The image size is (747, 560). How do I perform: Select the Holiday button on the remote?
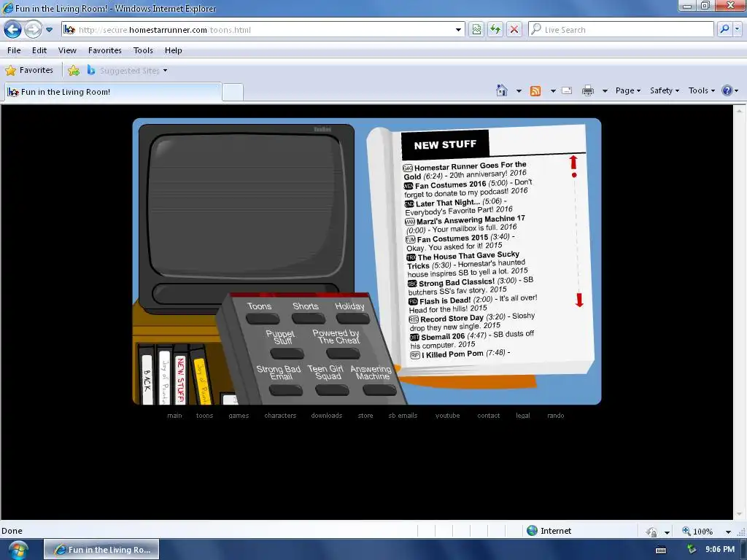click(x=352, y=318)
